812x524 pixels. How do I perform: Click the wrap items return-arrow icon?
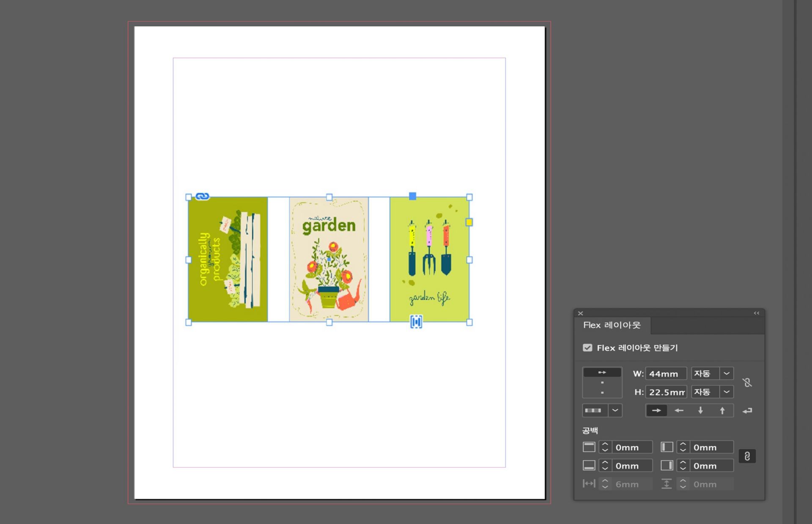747,411
